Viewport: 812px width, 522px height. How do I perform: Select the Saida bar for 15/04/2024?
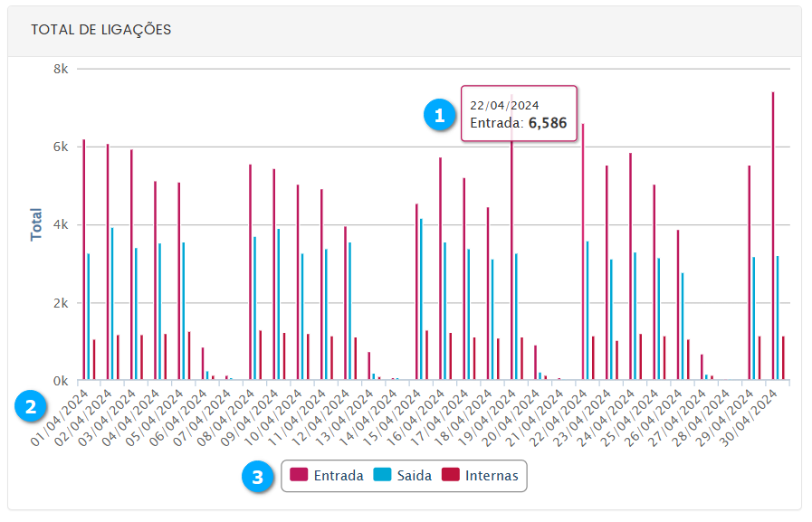click(421, 299)
